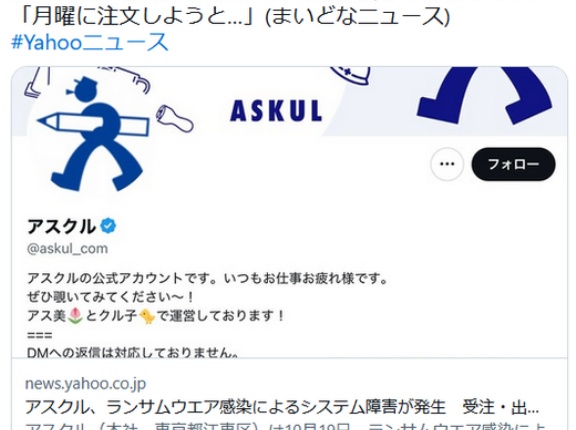Screen dimensions: 576x430
Task: Click the フォロー follow button
Action: 513,164
